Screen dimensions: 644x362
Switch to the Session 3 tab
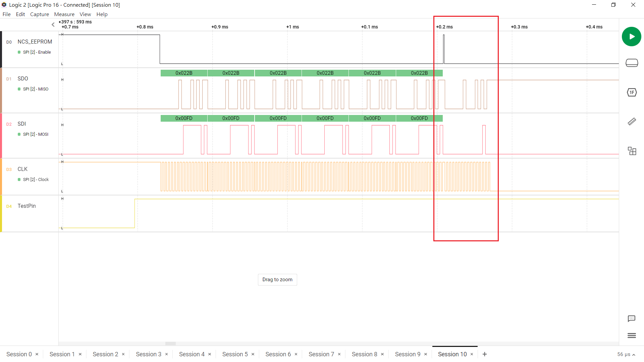[x=148, y=354]
